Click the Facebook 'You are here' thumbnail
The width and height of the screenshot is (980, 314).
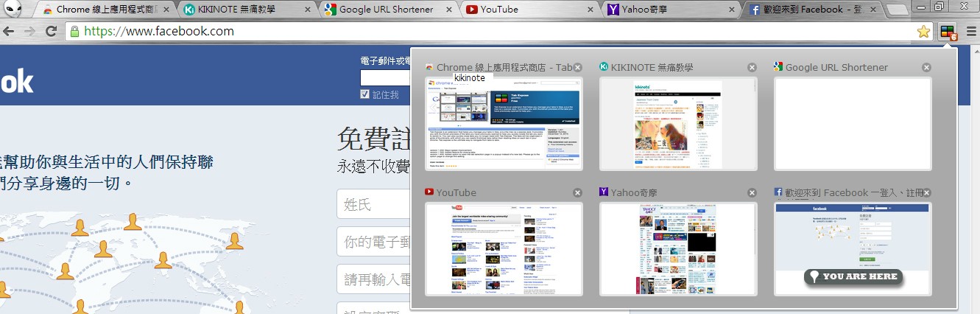click(x=853, y=249)
